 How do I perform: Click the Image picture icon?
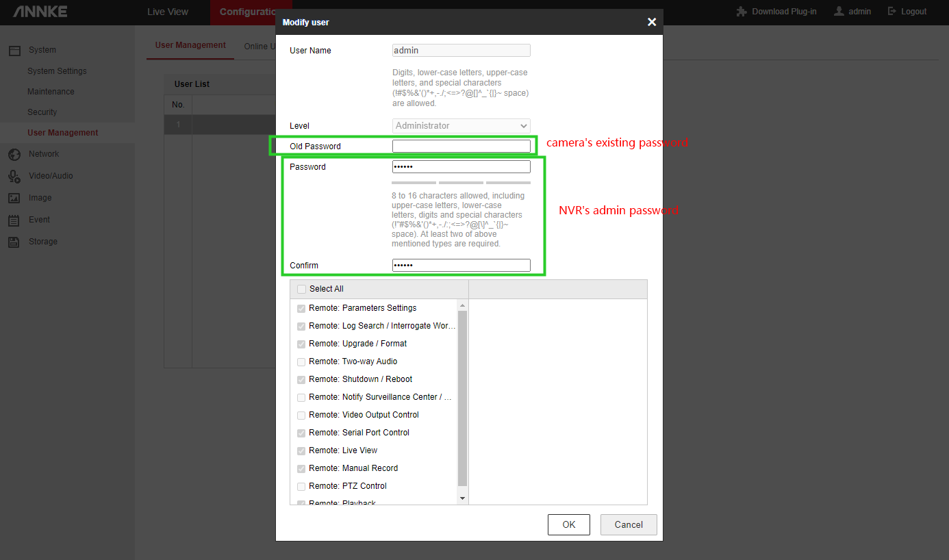(14, 198)
